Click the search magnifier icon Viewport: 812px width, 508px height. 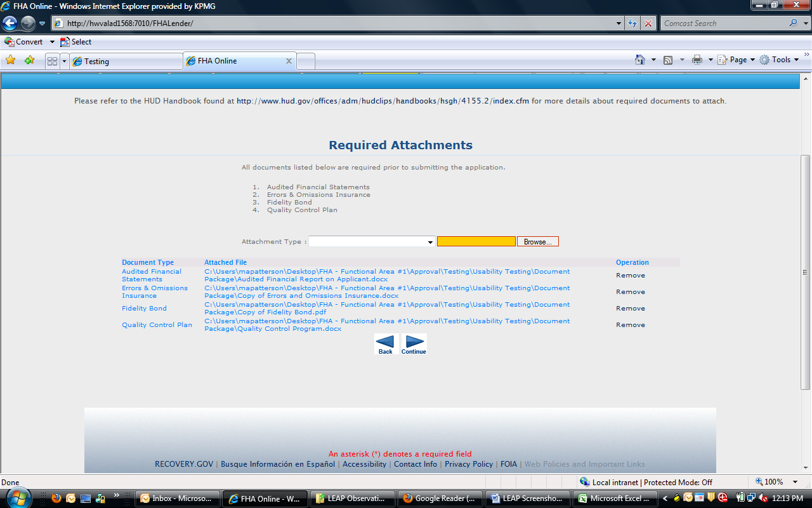(794, 23)
